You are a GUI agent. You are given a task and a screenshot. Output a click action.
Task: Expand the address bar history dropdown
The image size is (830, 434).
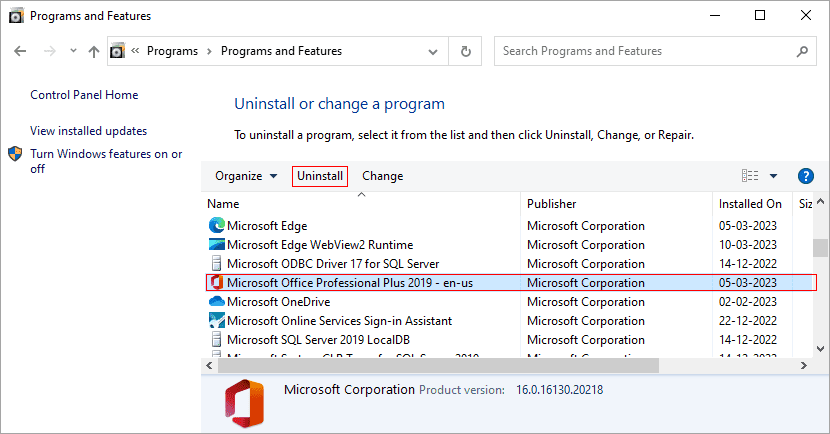point(432,51)
